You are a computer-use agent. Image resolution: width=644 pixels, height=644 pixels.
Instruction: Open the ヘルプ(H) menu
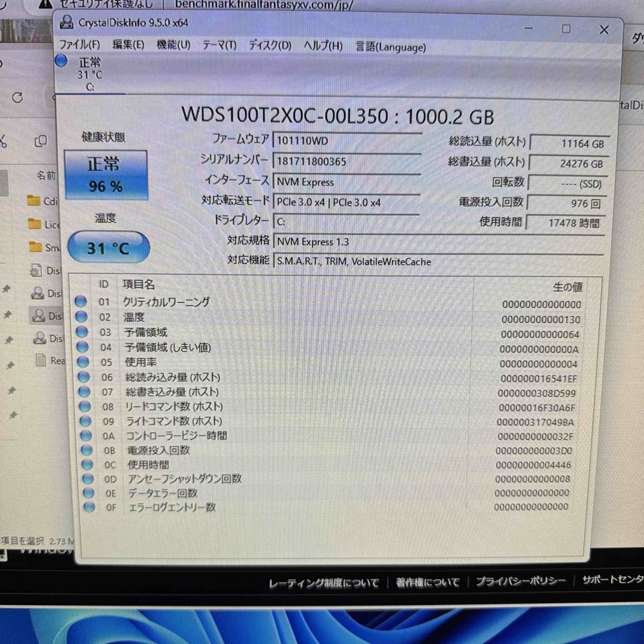[323, 46]
